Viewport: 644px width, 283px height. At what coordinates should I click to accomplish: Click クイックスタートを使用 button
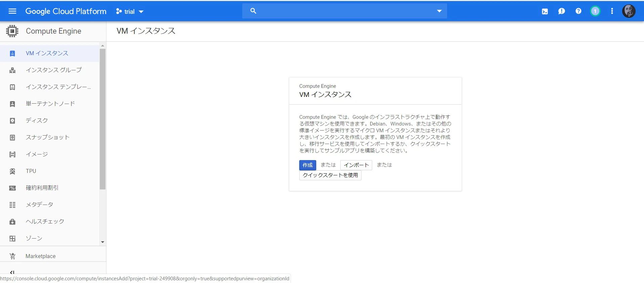point(330,175)
